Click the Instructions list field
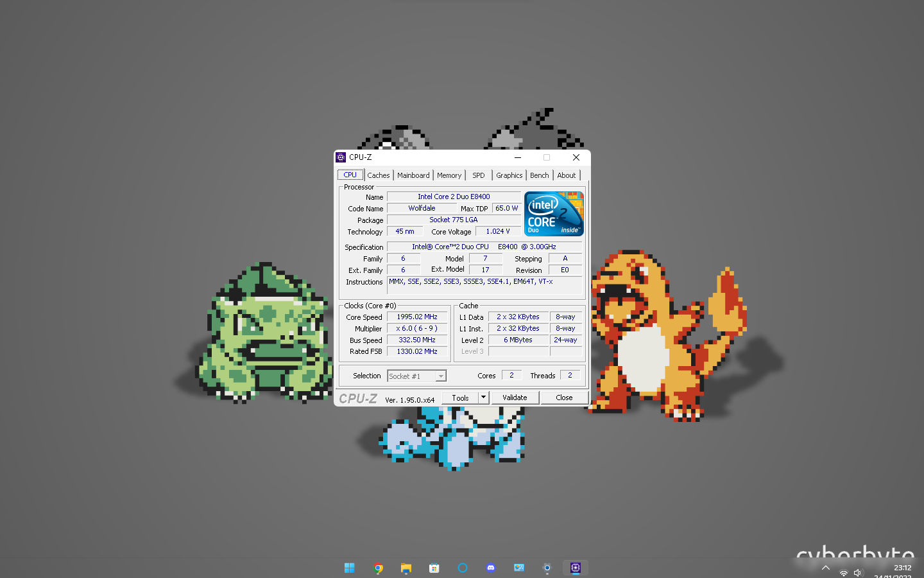The width and height of the screenshot is (924, 578). [x=484, y=285]
